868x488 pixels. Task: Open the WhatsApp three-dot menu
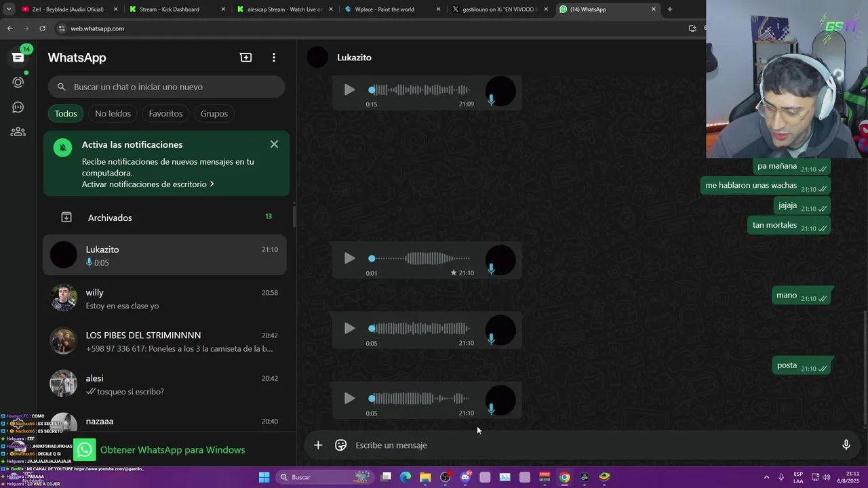pos(274,58)
